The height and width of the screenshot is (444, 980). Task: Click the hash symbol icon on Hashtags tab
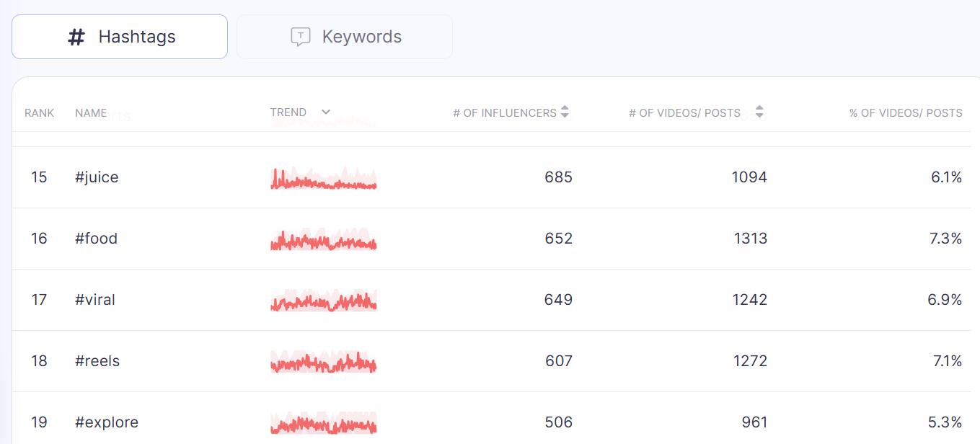pyautogui.click(x=76, y=37)
